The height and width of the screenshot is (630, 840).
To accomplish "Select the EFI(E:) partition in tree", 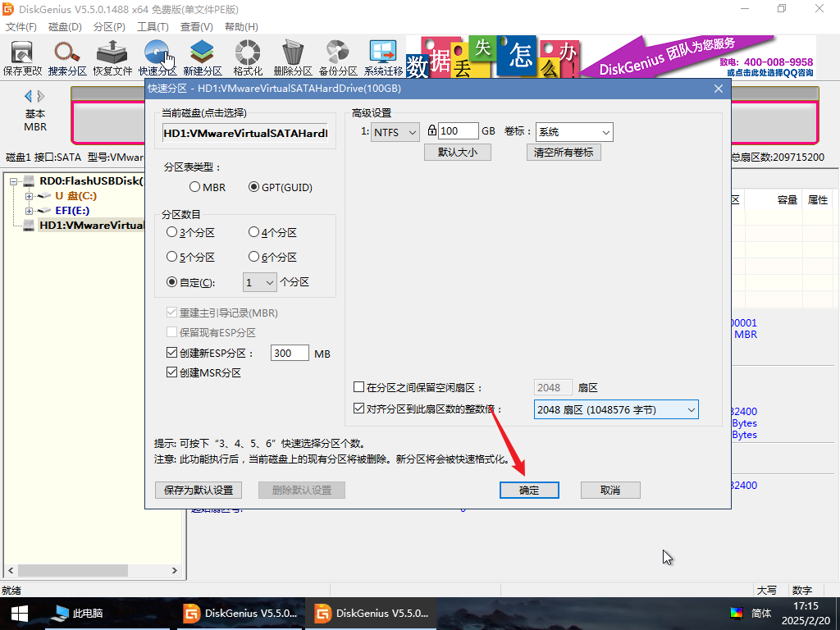I will point(72,211).
